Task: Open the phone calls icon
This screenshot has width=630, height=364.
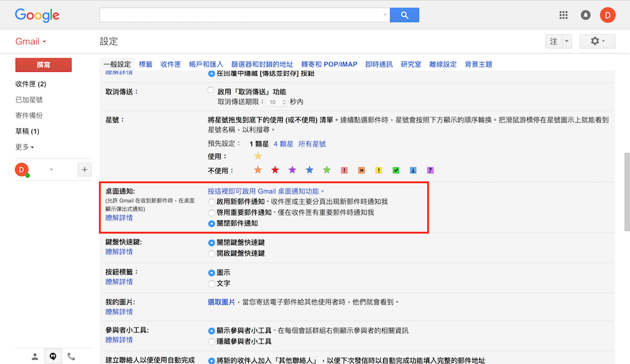Action: click(x=71, y=356)
